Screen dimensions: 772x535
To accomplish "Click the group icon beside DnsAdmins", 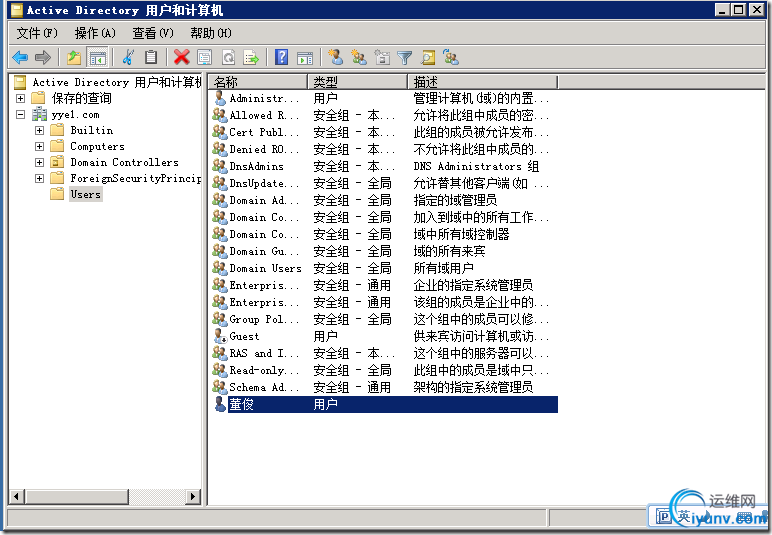I will click(220, 166).
